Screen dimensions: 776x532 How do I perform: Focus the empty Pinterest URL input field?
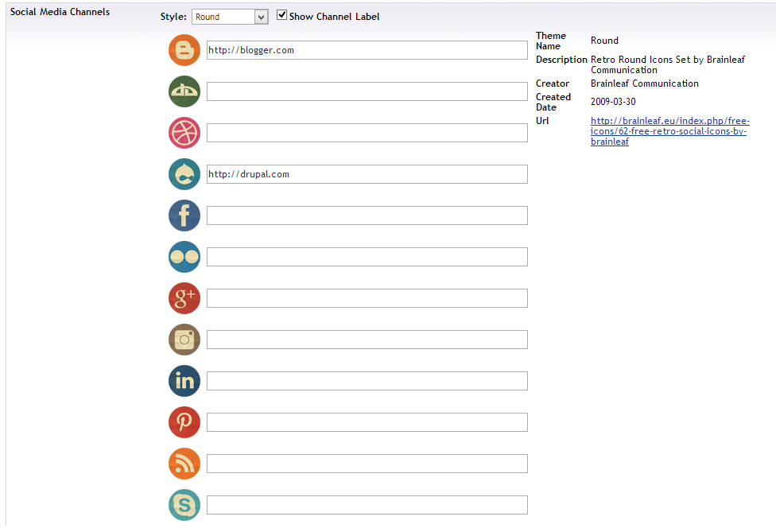tap(367, 422)
